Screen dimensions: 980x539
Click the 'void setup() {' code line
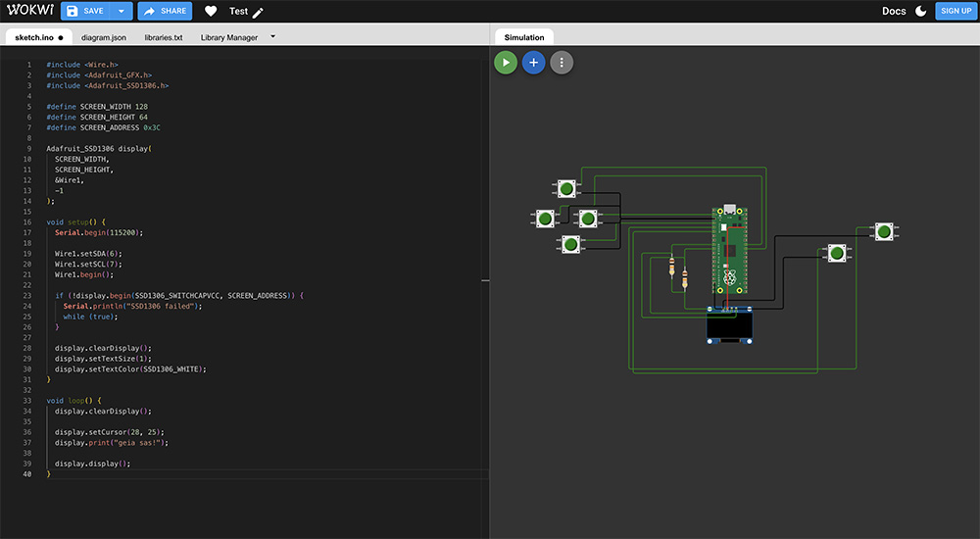coord(76,222)
